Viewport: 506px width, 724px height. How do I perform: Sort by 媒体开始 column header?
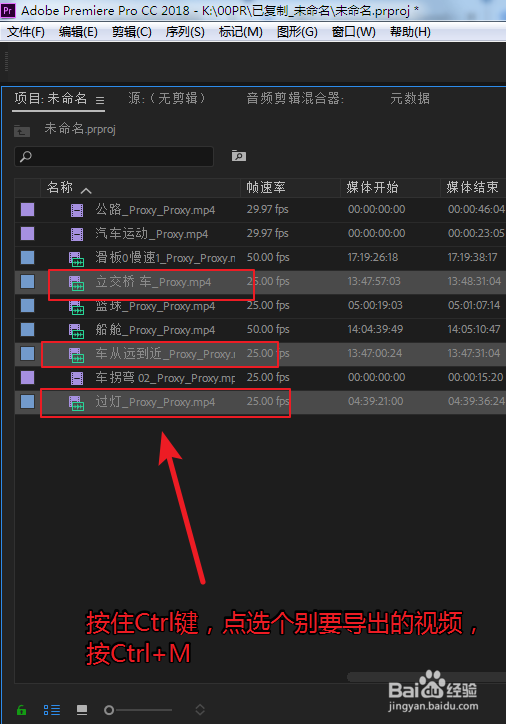click(x=373, y=187)
